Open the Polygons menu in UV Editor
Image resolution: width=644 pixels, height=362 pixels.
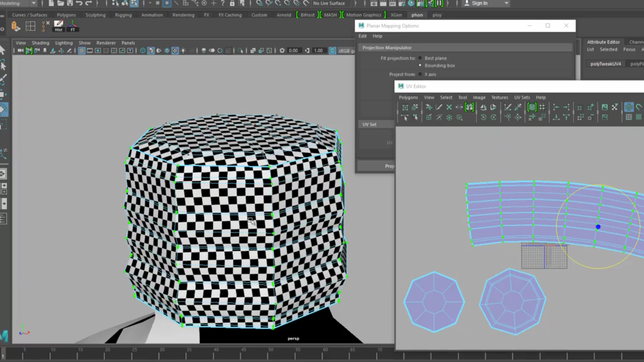408,97
